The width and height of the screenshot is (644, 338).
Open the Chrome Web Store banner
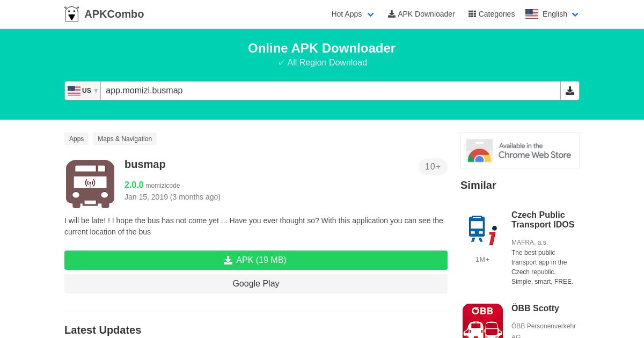tap(520, 151)
